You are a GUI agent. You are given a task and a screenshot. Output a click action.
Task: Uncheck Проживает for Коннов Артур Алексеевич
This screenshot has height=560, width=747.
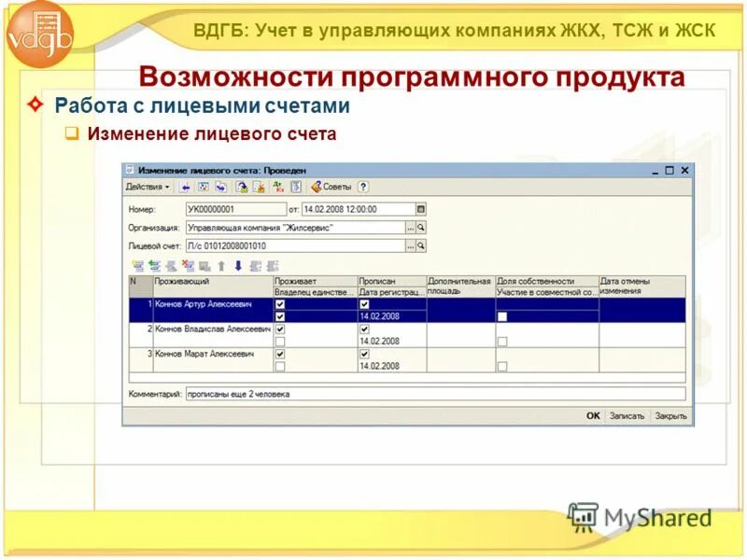coord(278,306)
